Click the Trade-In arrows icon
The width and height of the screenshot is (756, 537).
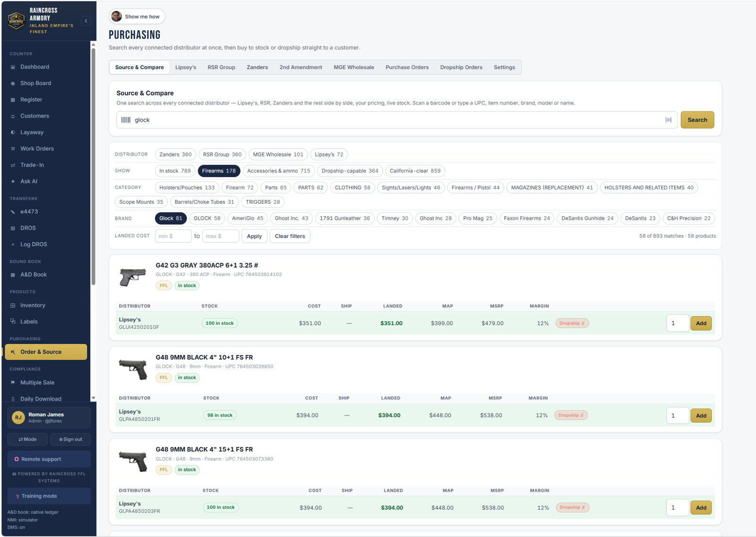coord(13,165)
